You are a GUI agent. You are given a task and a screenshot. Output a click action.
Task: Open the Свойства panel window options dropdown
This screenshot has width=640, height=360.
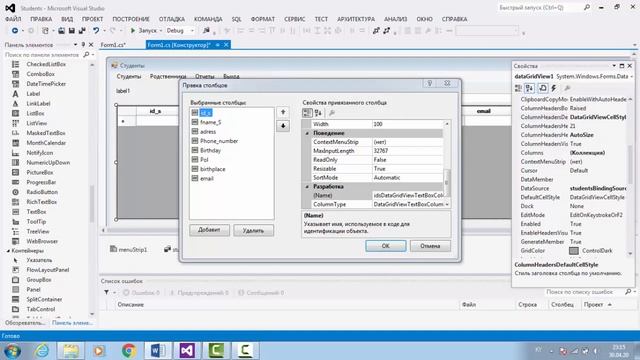tap(614, 66)
